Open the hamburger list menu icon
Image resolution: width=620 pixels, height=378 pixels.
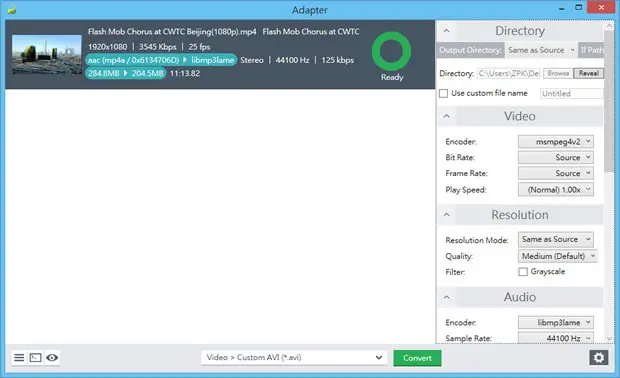click(x=19, y=358)
